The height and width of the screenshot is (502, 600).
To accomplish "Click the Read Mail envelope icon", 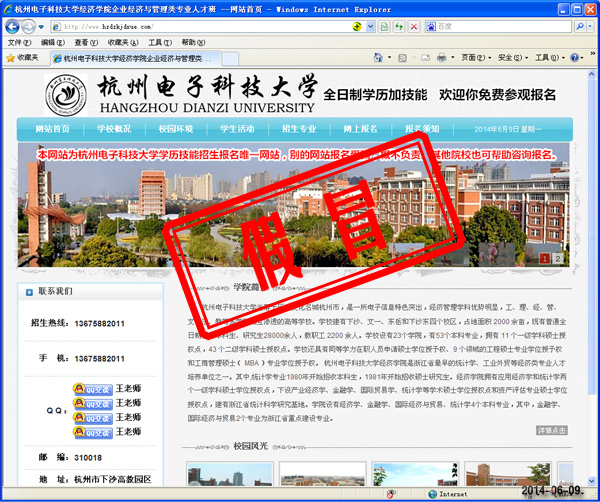I will [x=426, y=58].
